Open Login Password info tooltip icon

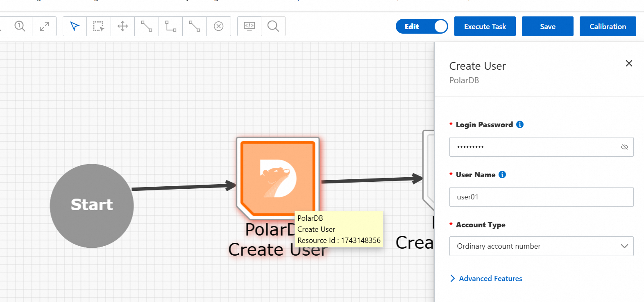(x=520, y=124)
